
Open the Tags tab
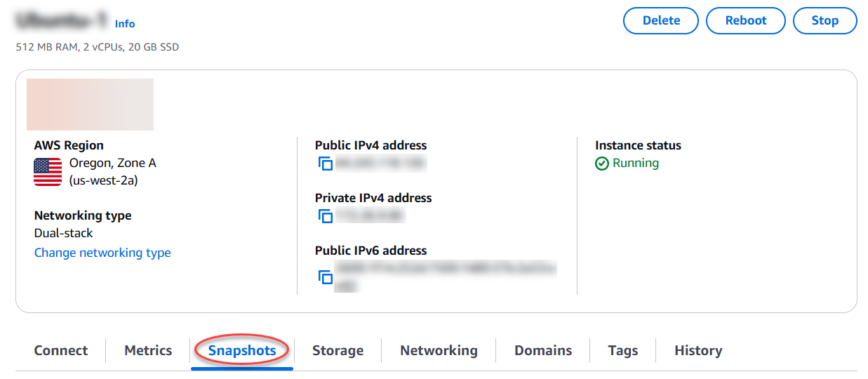(623, 350)
